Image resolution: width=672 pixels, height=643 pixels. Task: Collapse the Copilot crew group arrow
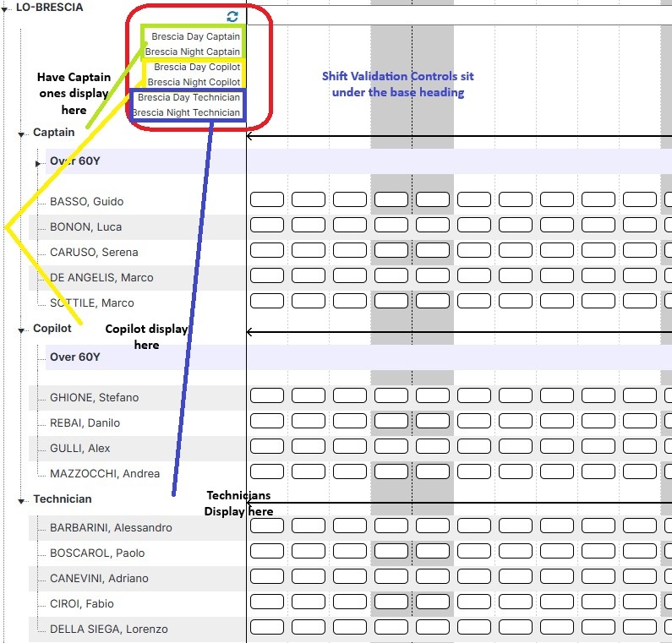21,330
